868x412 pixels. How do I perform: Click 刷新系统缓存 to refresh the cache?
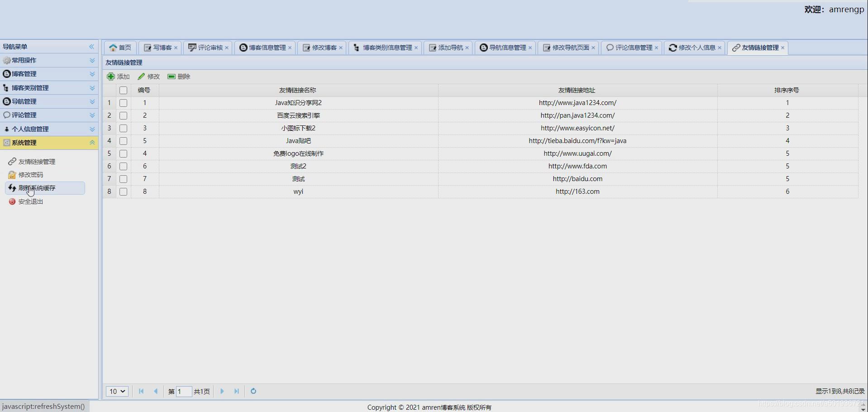[x=45, y=188]
